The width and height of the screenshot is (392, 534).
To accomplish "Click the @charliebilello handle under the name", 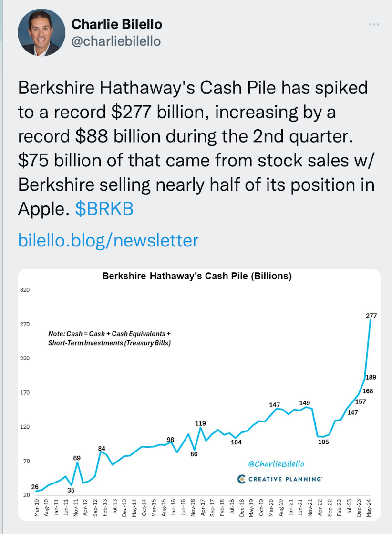I will (x=115, y=41).
